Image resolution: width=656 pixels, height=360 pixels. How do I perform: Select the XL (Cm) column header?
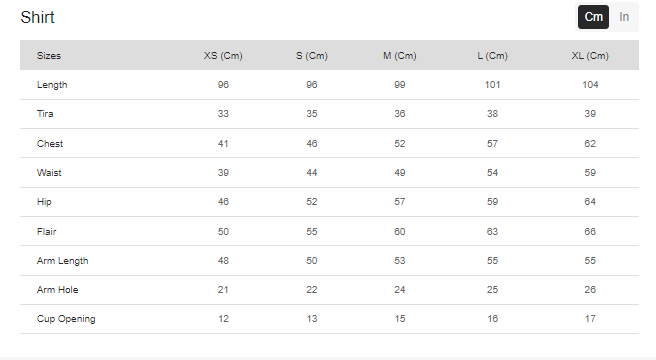(590, 56)
